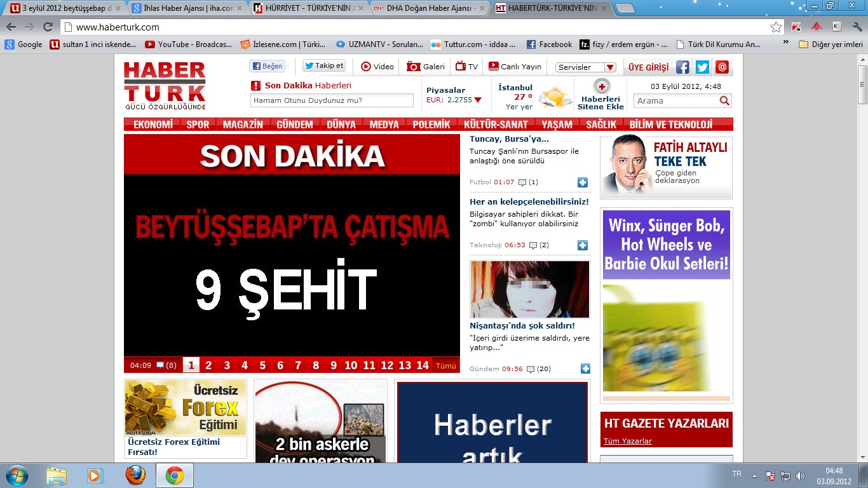Open the Windows Start menu
The image size is (868, 488).
pyautogui.click(x=17, y=475)
